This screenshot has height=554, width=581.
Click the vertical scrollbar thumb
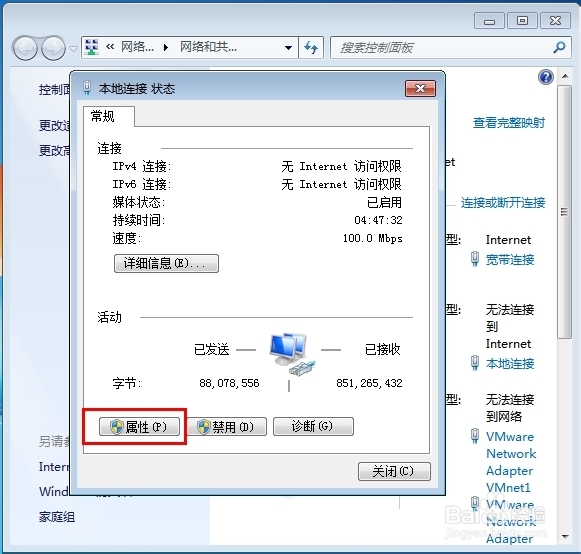point(565,212)
